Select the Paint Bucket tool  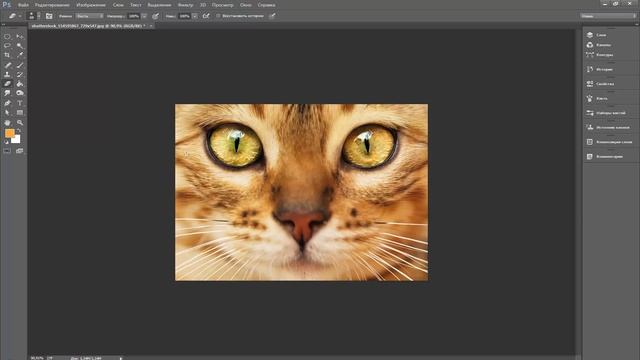pyautogui.click(x=20, y=84)
